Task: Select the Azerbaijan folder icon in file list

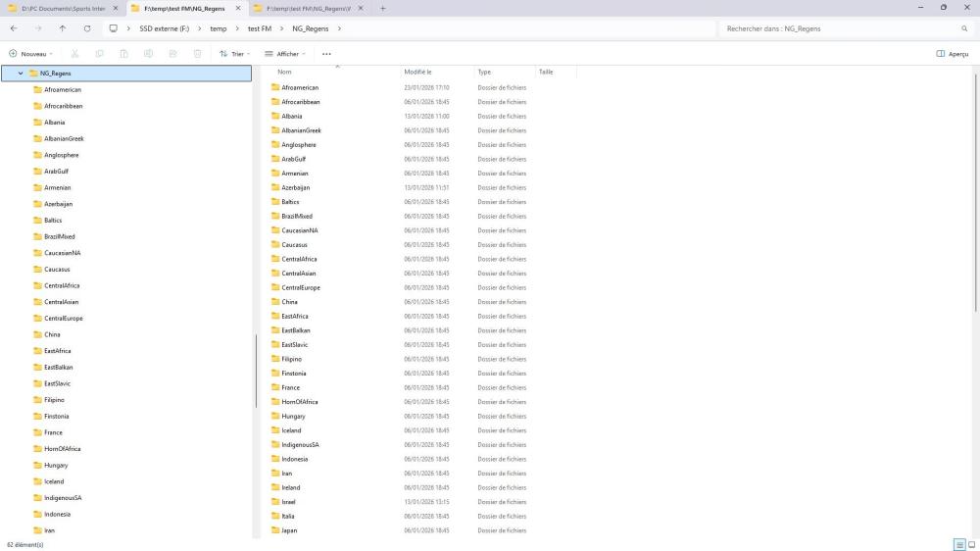Action: 275,187
